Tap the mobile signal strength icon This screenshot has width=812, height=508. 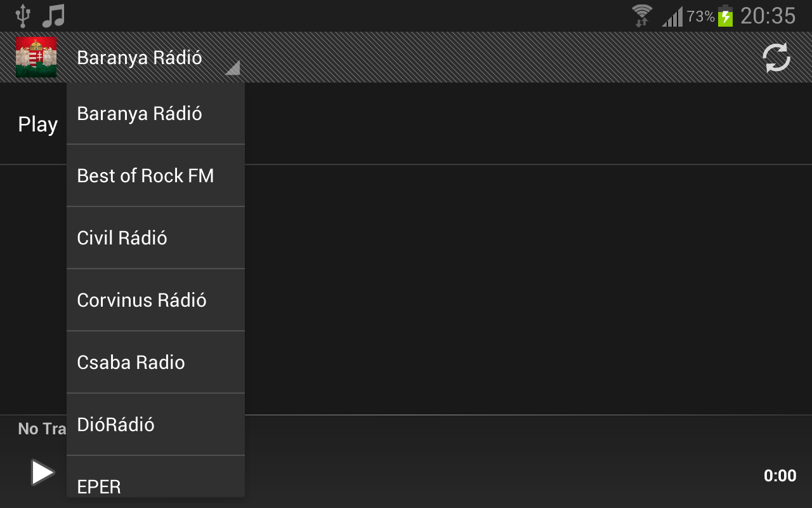tap(672, 17)
